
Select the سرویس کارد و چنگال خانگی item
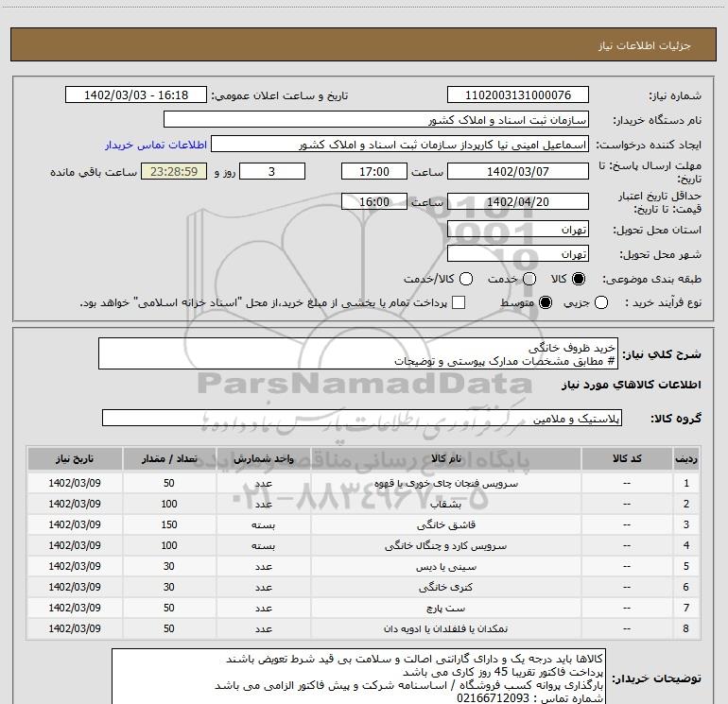tap(445, 546)
